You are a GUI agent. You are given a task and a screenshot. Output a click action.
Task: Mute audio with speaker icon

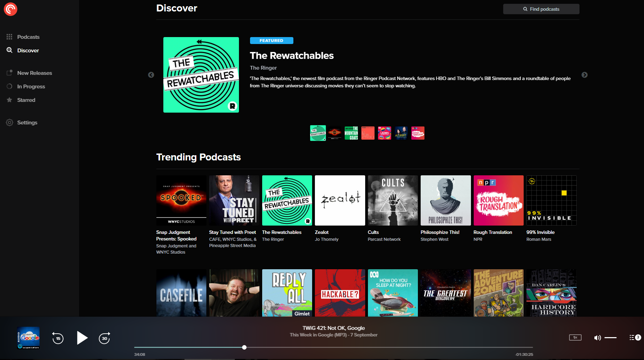597,338
